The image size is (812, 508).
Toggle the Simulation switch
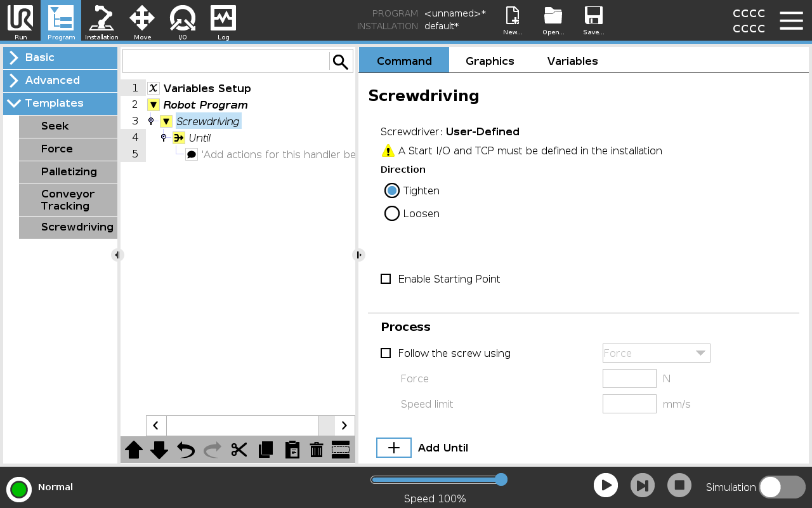782,487
